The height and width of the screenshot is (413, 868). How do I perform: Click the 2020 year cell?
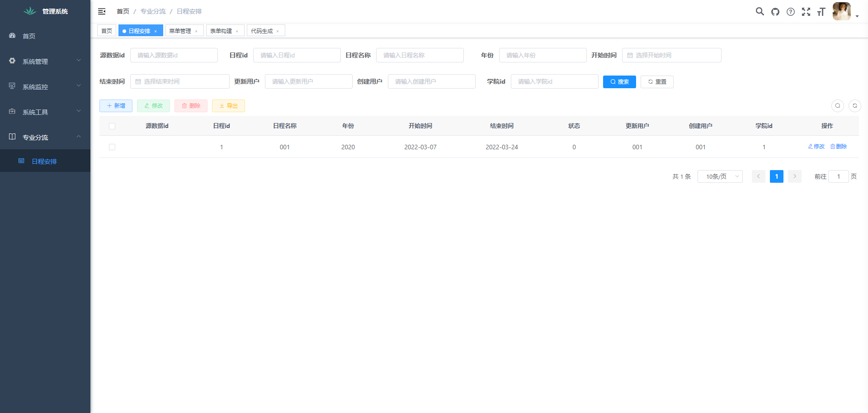348,147
